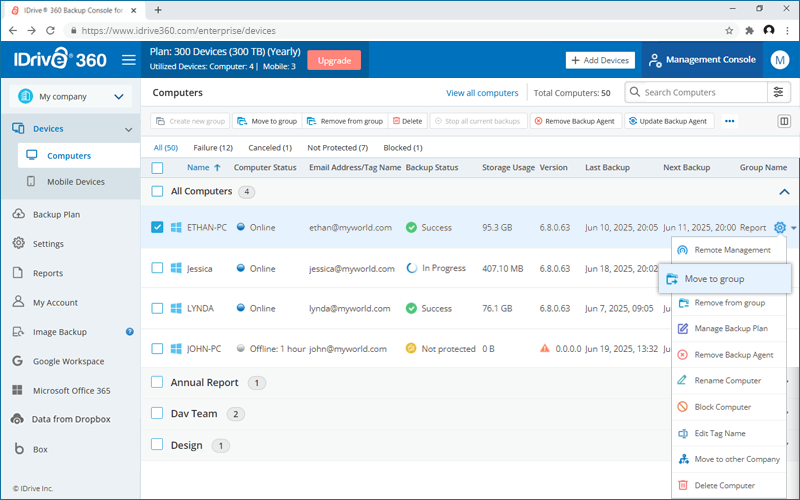Click View all computers link
The image size is (800, 500).
(482, 93)
